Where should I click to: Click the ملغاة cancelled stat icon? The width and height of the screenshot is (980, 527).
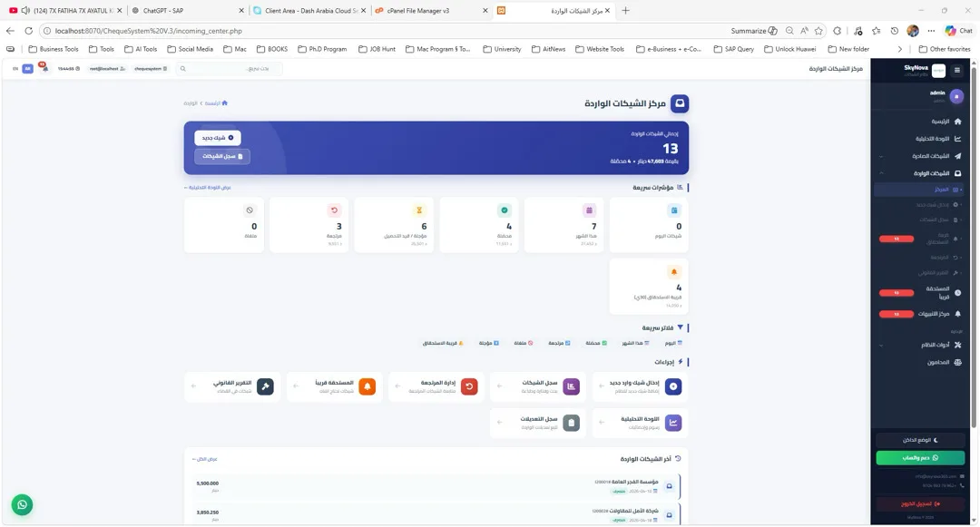(250, 210)
